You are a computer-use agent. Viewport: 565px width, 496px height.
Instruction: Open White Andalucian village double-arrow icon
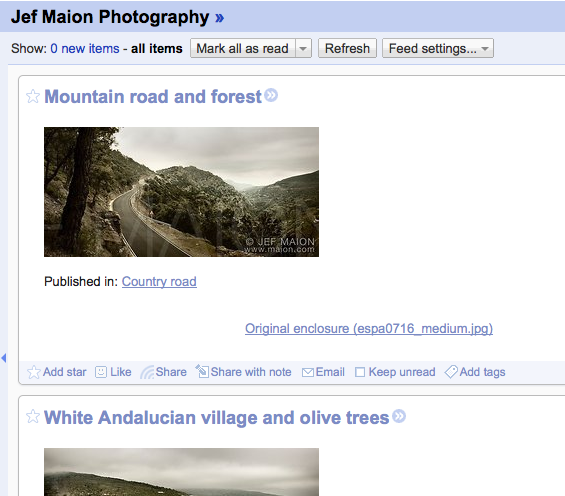click(x=399, y=416)
